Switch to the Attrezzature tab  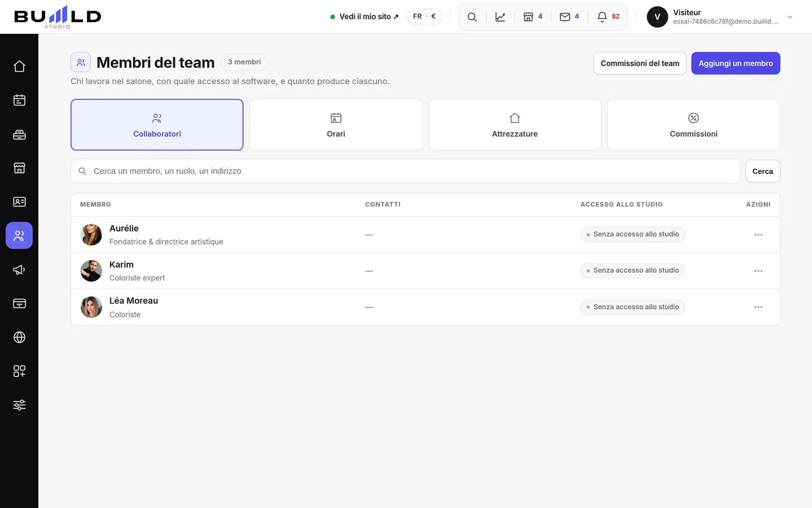(515, 125)
